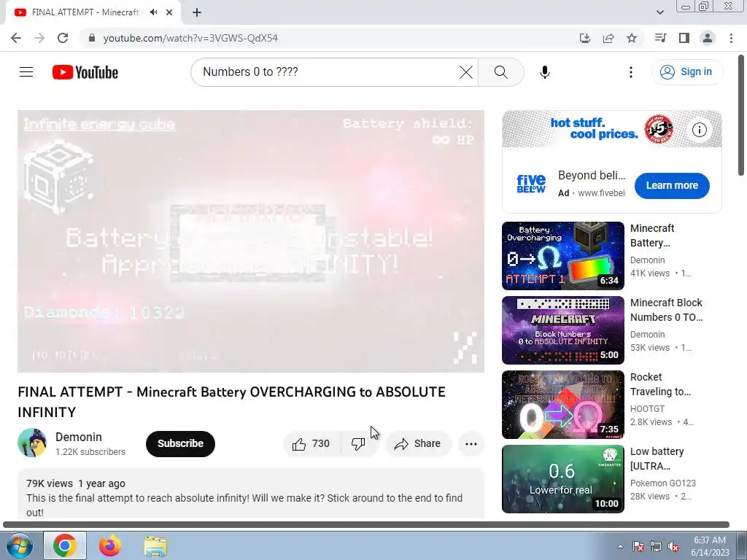This screenshot has width=747, height=560.
Task: Open Chrome from the taskbar
Action: pos(65,545)
